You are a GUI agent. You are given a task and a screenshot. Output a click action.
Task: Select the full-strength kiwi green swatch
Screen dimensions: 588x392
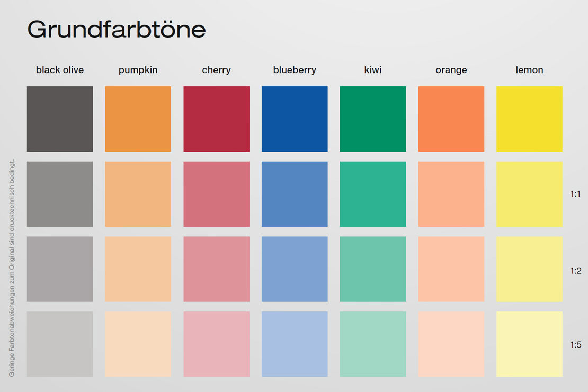coord(373,119)
